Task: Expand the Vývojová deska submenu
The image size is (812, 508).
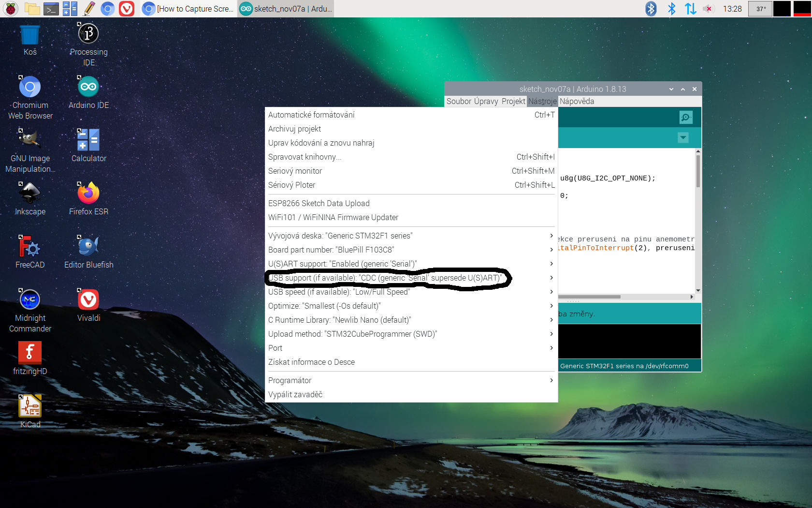Action: click(411, 236)
